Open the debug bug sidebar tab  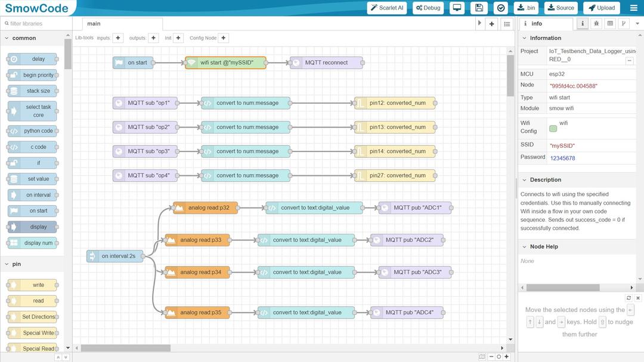point(596,24)
